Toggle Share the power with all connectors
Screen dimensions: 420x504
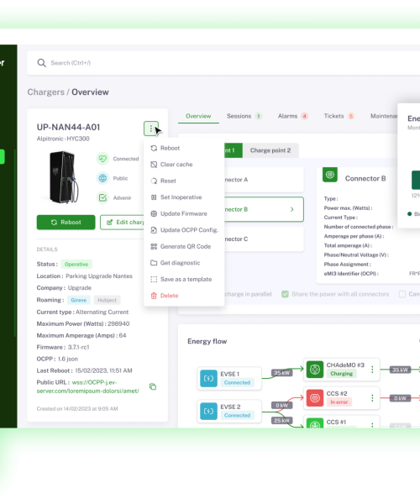pos(285,295)
